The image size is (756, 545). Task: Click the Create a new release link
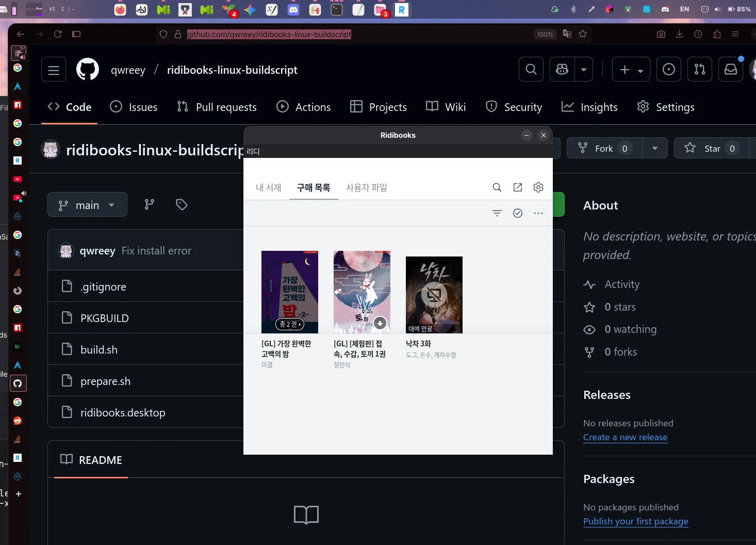pyautogui.click(x=625, y=437)
